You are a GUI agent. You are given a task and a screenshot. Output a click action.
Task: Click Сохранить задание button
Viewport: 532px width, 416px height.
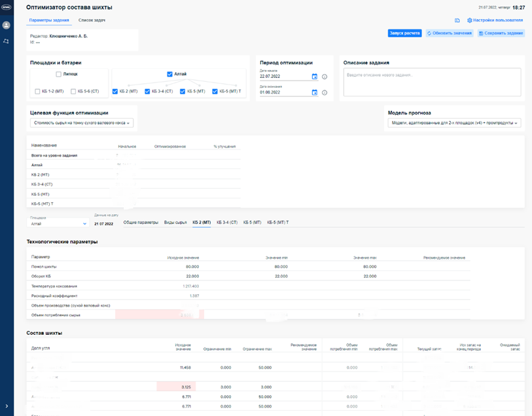click(501, 33)
